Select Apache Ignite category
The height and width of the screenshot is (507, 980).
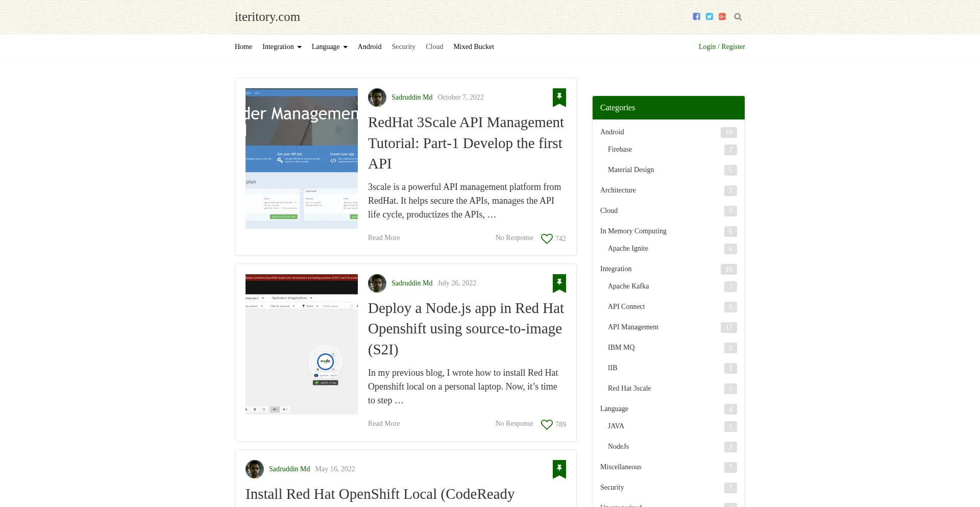628,248
